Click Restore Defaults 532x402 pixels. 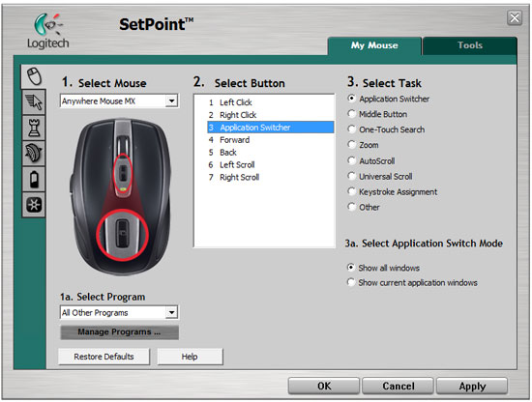pos(103,357)
